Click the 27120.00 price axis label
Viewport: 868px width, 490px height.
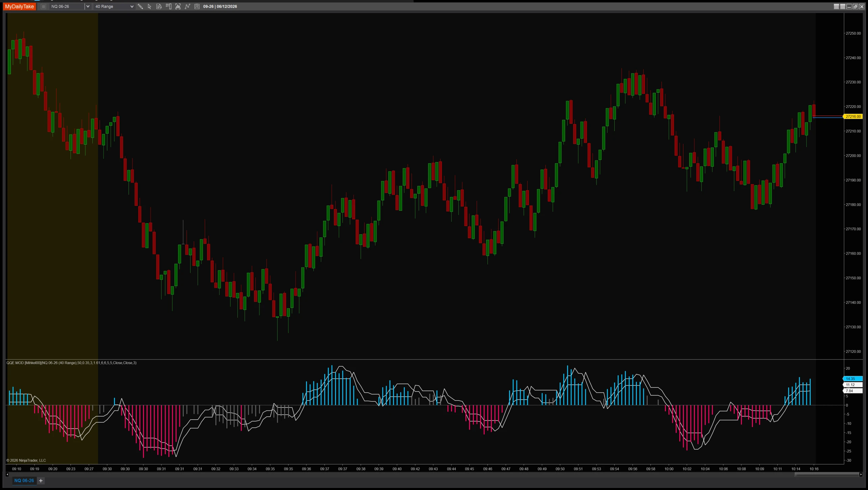853,351
